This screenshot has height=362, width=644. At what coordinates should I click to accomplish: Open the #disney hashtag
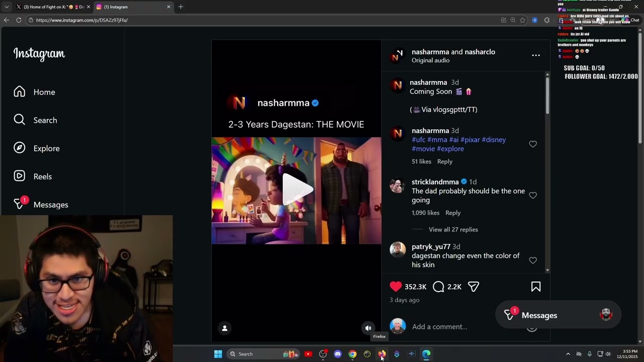(x=494, y=140)
